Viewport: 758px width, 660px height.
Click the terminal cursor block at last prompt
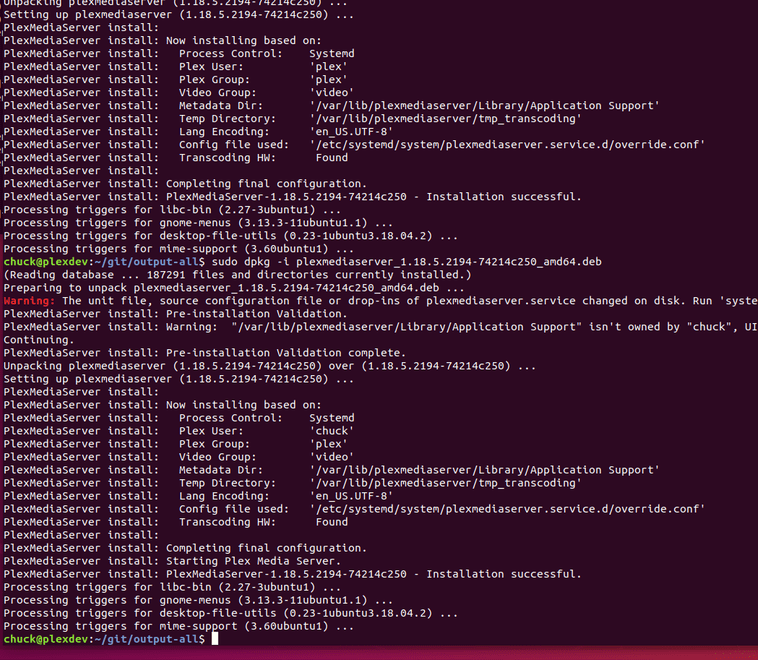(215, 639)
